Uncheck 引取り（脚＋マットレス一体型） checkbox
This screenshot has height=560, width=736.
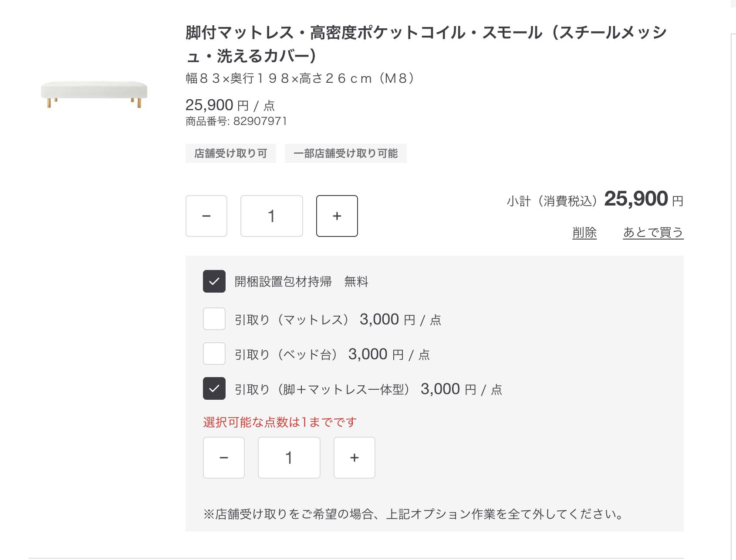tap(214, 388)
